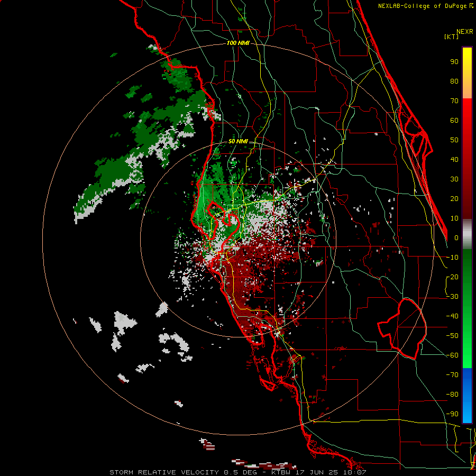The image size is (476, 476).
Task: Click the -30 value on velocity scale
Action: (x=452, y=297)
